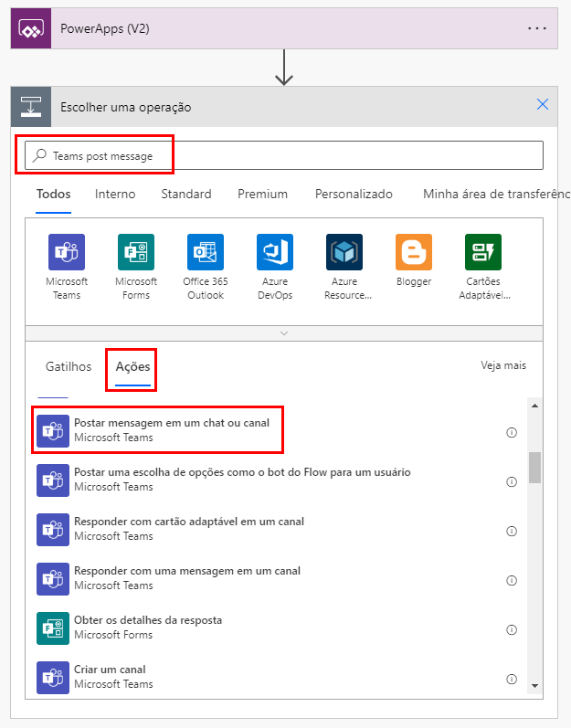Open info for Criar um canal
The height and width of the screenshot is (728, 571).
[x=511, y=679]
